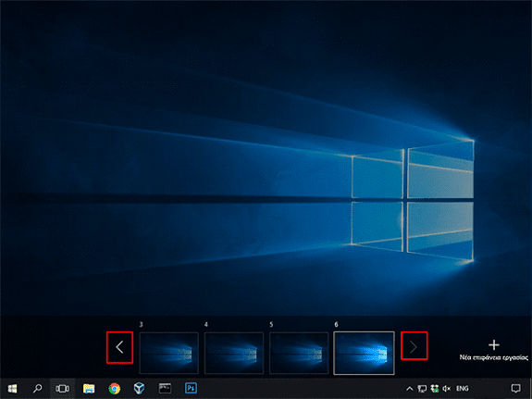Screen dimensions: 532x399
Task: Click the muted volume speaker icon
Action: 447,389
